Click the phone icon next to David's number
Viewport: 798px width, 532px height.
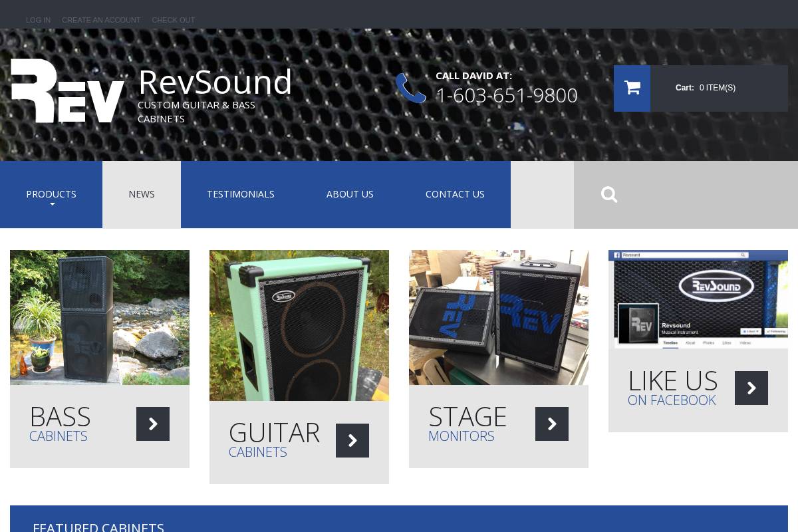coord(411,87)
